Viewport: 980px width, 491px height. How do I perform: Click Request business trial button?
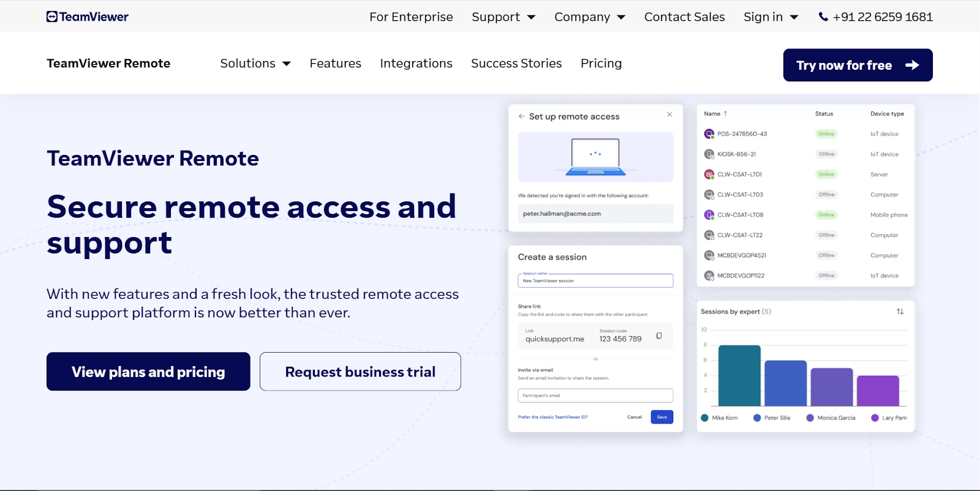(x=360, y=372)
